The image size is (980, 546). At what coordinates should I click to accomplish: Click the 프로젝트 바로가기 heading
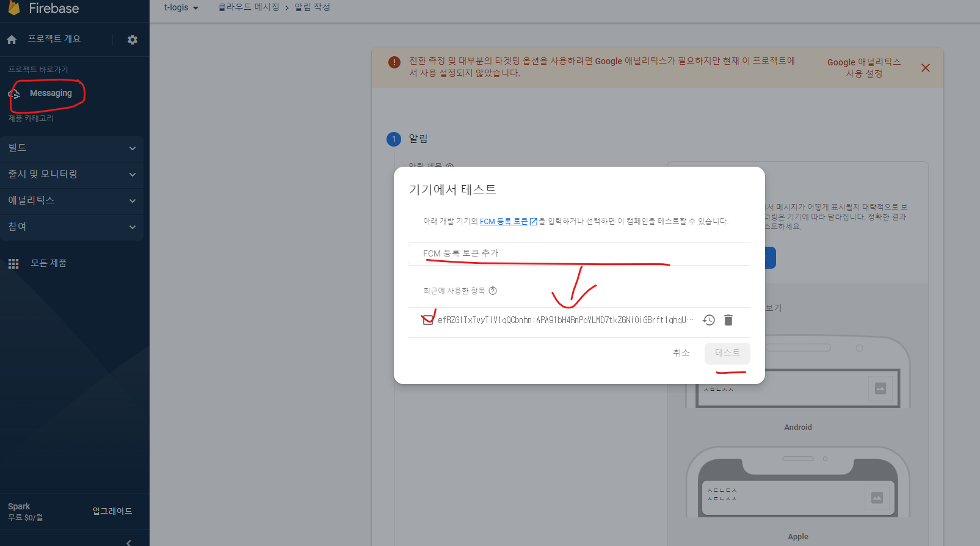38,70
